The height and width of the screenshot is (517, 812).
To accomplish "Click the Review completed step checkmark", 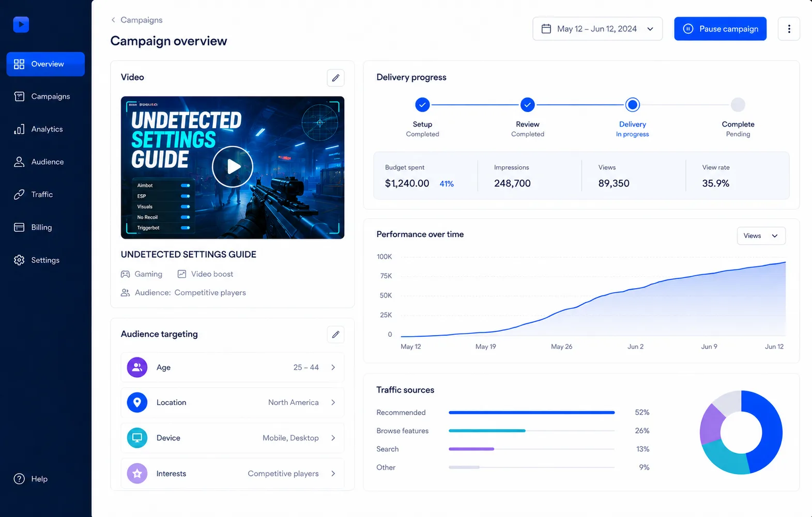I will (x=527, y=105).
